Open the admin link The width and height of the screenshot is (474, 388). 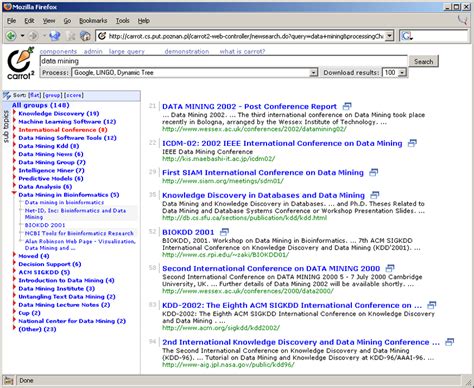(93, 51)
